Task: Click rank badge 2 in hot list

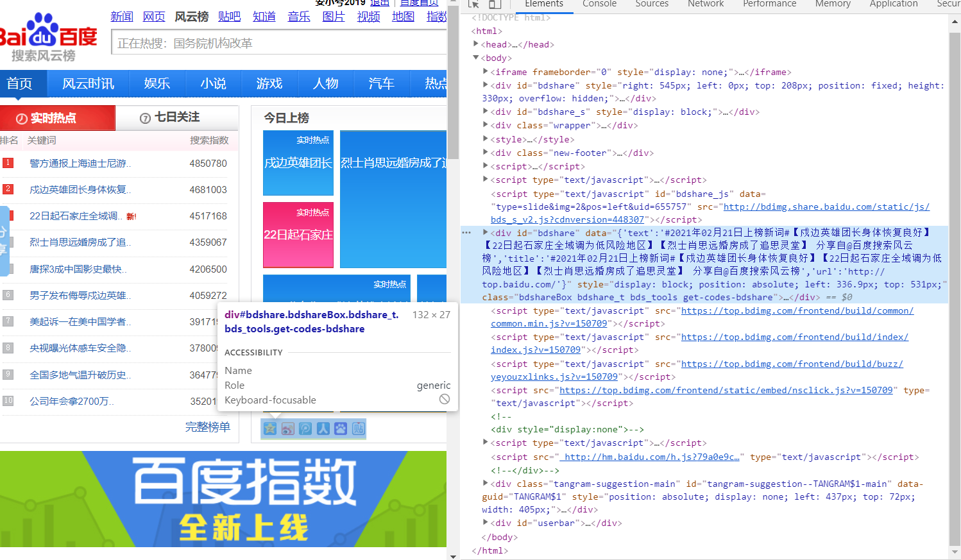Action: click(8, 189)
